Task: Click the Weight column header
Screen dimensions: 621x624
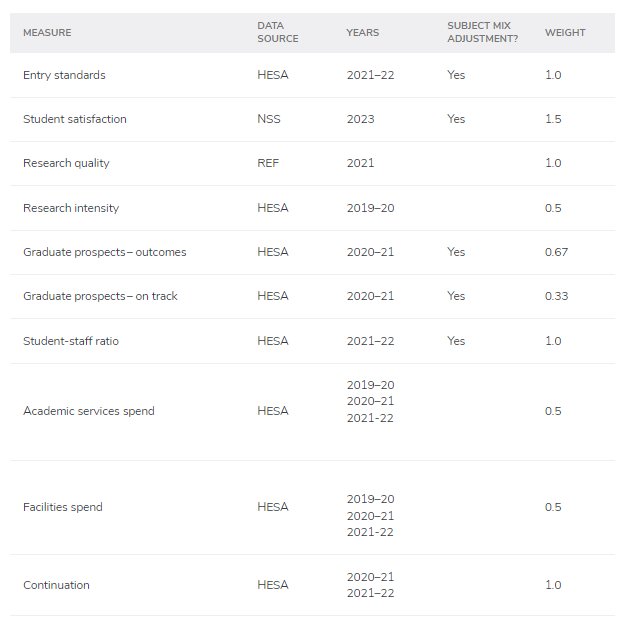Action: click(x=565, y=33)
